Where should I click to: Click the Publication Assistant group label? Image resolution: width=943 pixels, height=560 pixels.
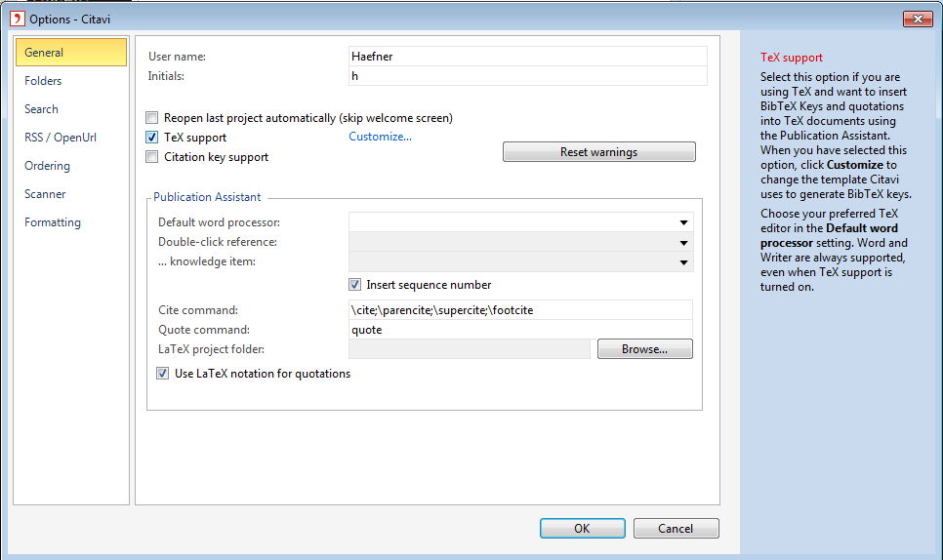[207, 196]
